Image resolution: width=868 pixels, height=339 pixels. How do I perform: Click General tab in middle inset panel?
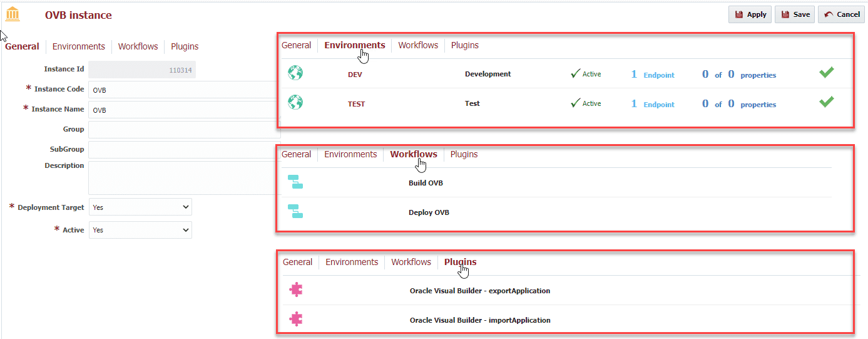[x=297, y=154]
